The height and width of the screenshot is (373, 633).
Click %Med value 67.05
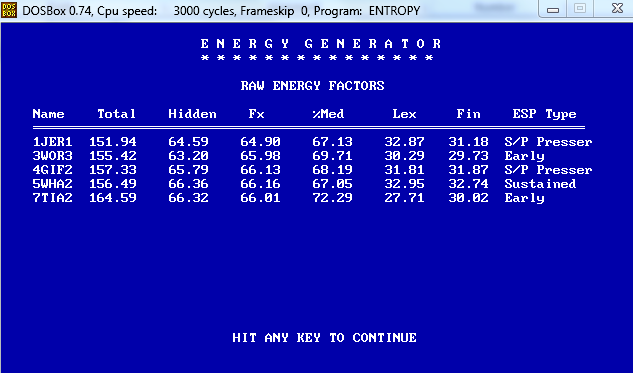[x=332, y=184]
